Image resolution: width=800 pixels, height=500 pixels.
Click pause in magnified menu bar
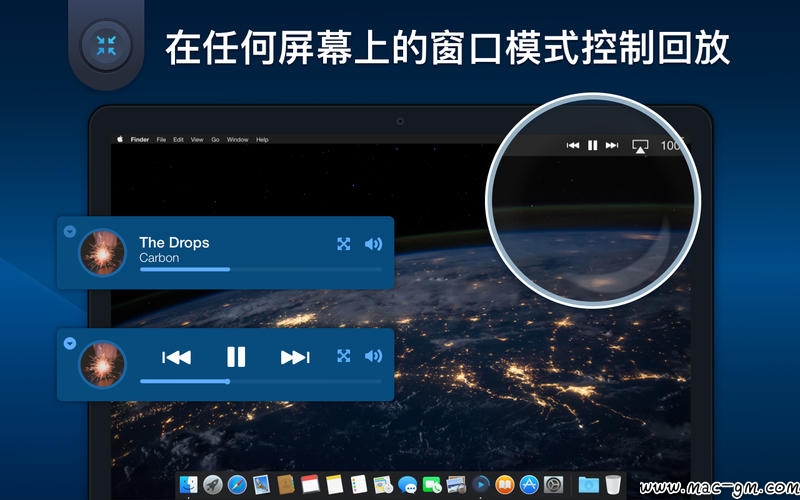(x=592, y=145)
